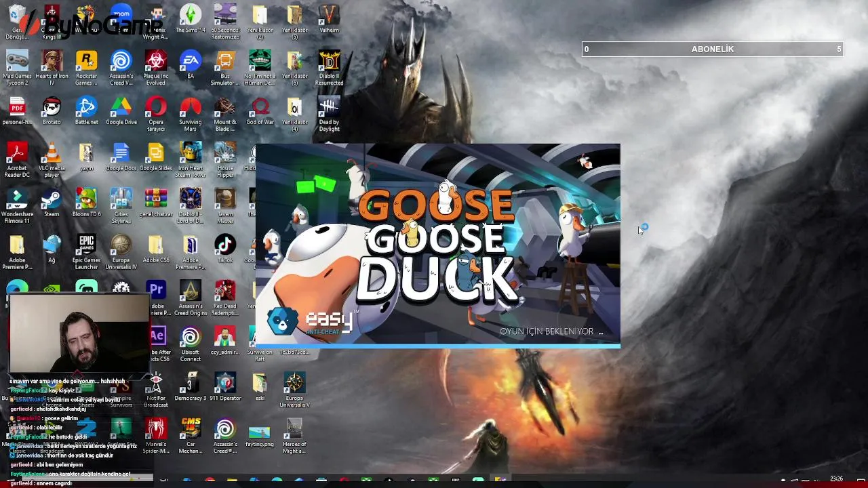This screenshot has width=868, height=488.
Task: Launch Assassin's Creed Origins shortcut
Action: tap(191, 298)
